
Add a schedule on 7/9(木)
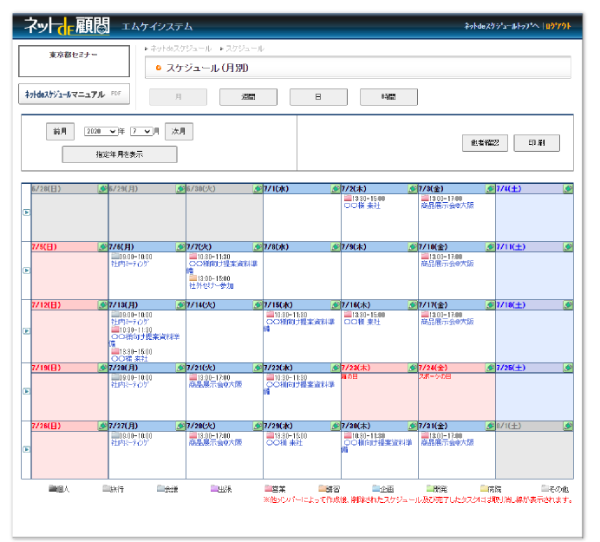(412, 247)
